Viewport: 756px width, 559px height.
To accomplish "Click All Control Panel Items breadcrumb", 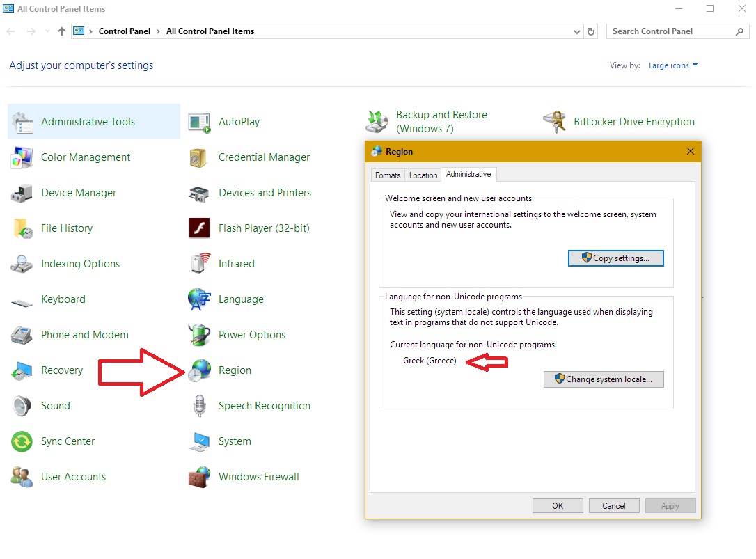I will point(210,31).
